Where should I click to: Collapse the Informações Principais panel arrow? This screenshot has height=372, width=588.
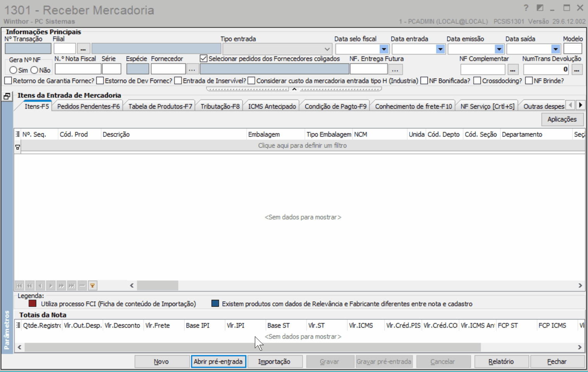pyautogui.click(x=294, y=89)
